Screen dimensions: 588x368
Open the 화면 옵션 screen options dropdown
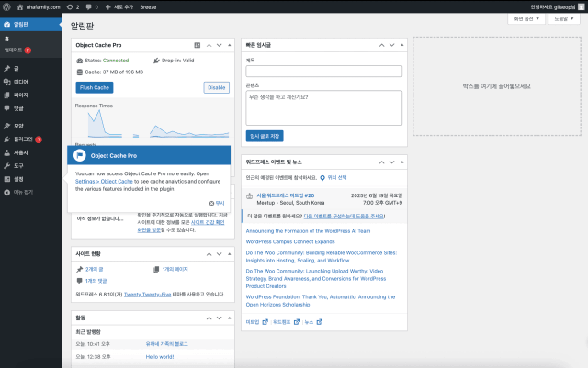click(526, 18)
